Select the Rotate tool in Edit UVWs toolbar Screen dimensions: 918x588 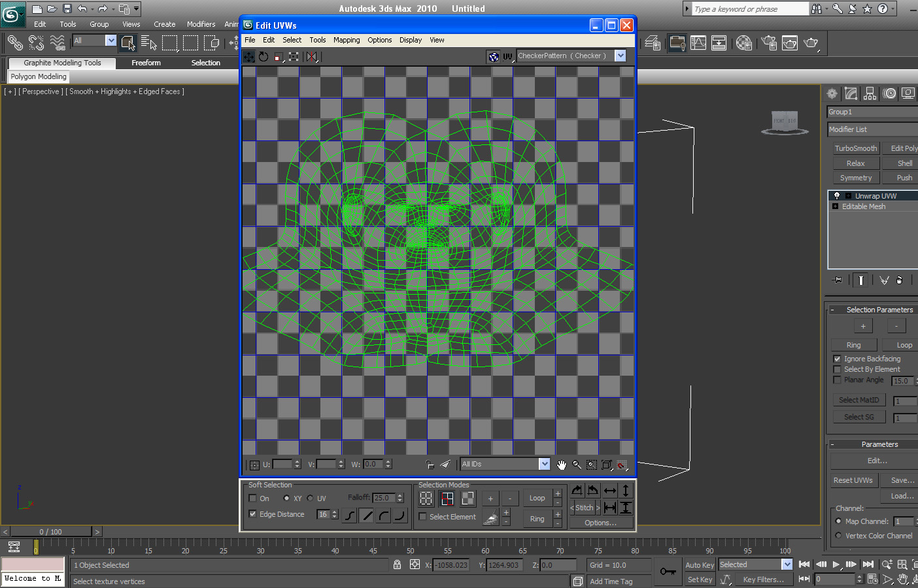click(263, 57)
